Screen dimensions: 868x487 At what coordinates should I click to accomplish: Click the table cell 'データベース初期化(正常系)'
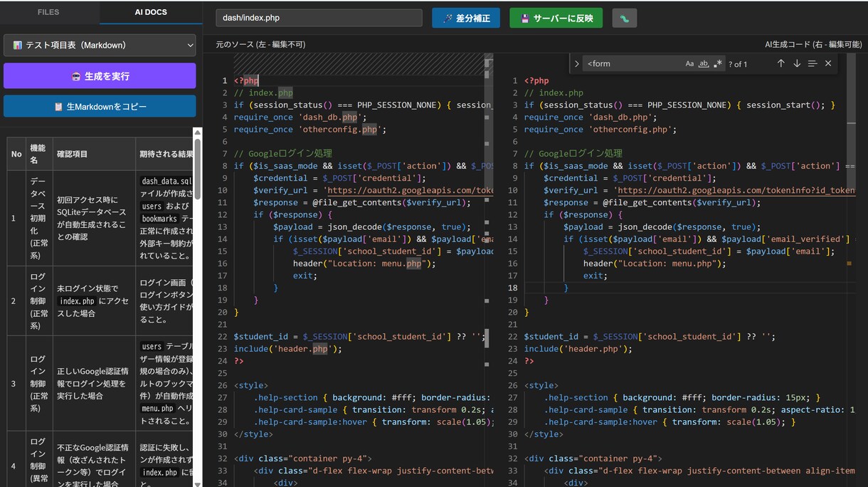point(39,218)
